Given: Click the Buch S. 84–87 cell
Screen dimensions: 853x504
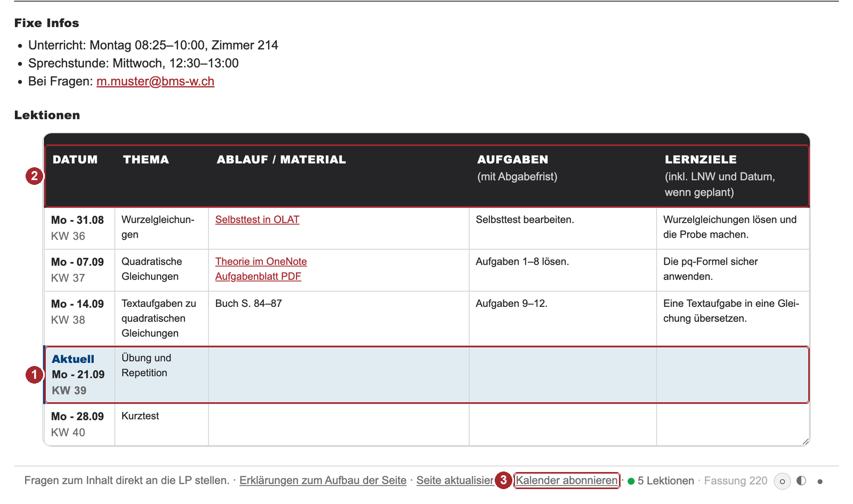Looking at the screenshot, I should pyautogui.click(x=339, y=319).
